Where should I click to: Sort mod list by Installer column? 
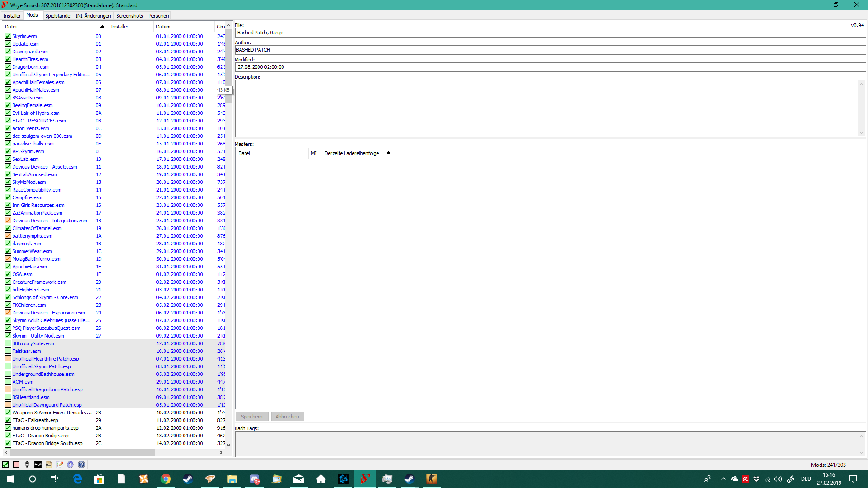tap(131, 27)
